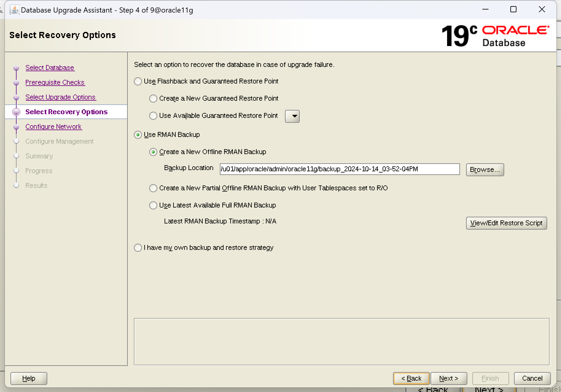Open the Prerequisite Checks step

tap(55, 82)
